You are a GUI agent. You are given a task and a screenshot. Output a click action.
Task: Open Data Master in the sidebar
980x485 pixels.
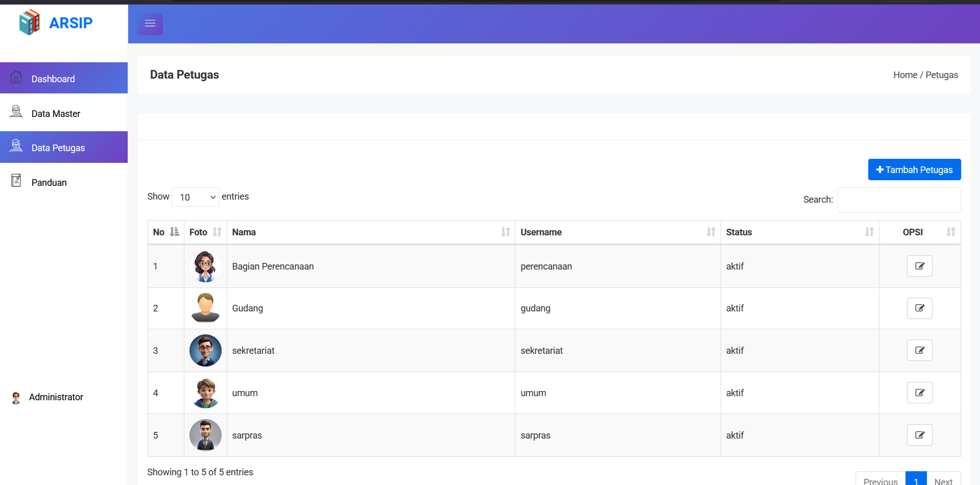[x=64, y=113]
